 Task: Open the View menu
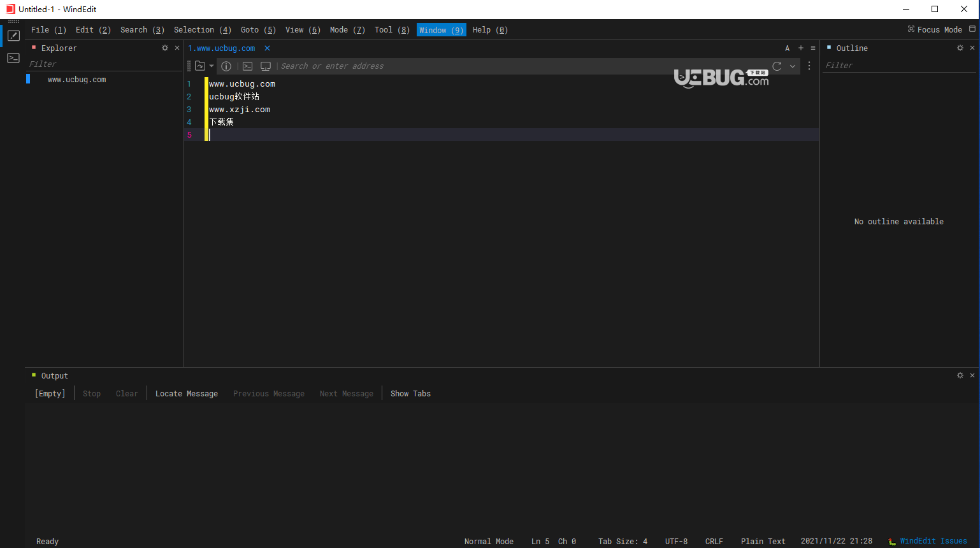coord(303,30)
